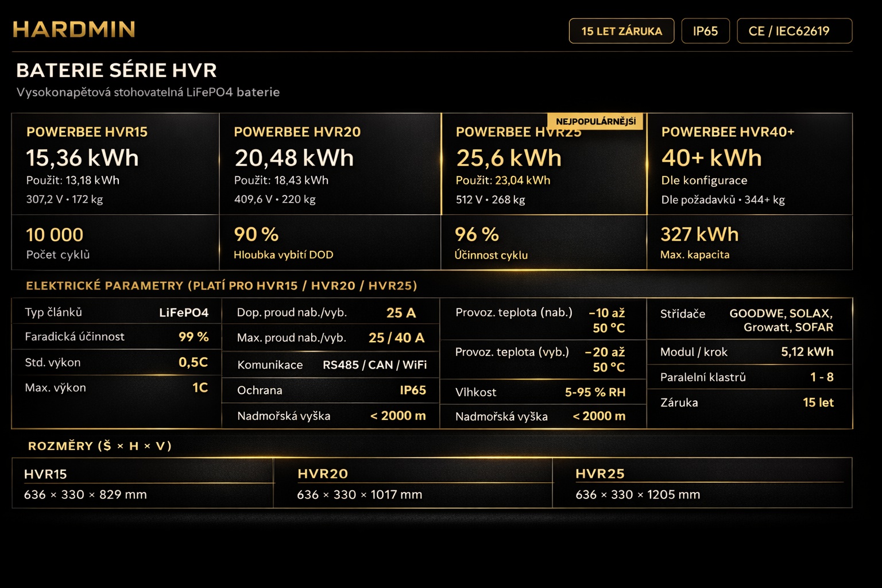The image size is (882, 588).
Task: Click the HARDMIN logo
Action: click(x=74, y=29)
